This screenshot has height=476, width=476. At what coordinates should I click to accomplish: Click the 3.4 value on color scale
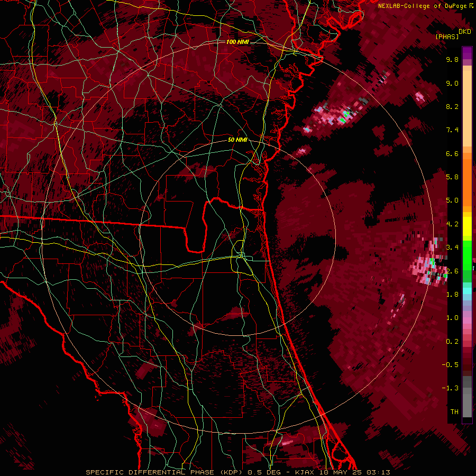point(452,248)
